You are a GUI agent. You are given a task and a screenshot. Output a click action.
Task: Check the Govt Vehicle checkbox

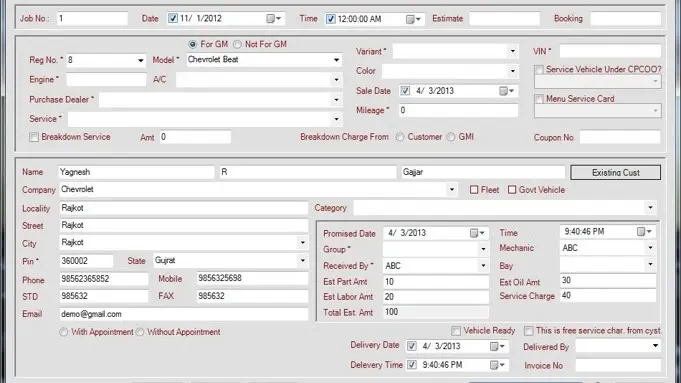512,190
